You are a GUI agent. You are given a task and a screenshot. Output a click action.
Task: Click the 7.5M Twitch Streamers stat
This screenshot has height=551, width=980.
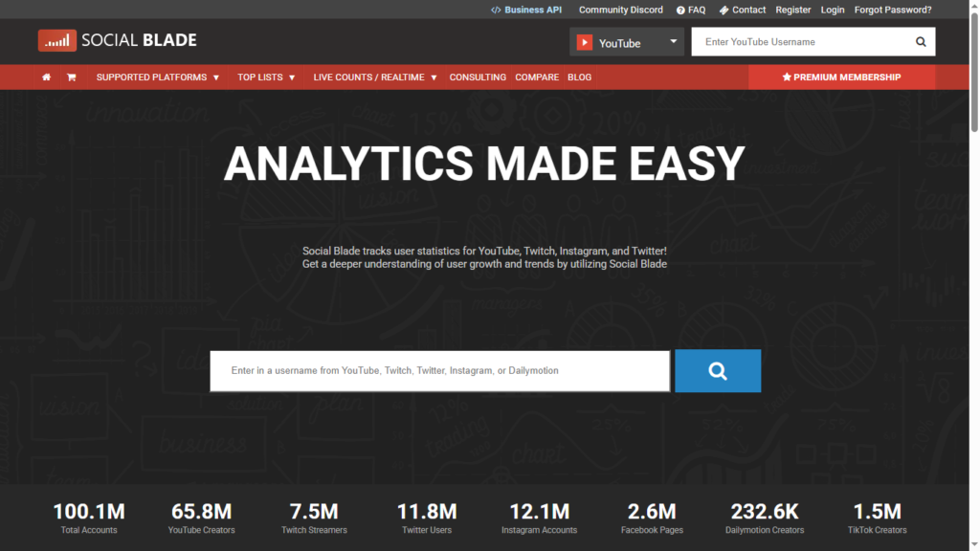[x=314, y=518]
